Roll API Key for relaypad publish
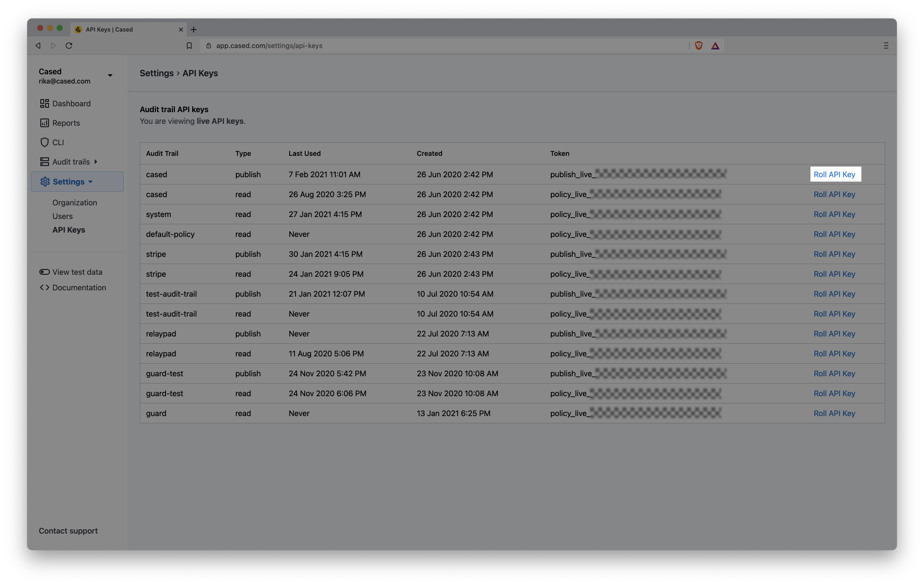 pyautogui.click(x=835, y=334)
